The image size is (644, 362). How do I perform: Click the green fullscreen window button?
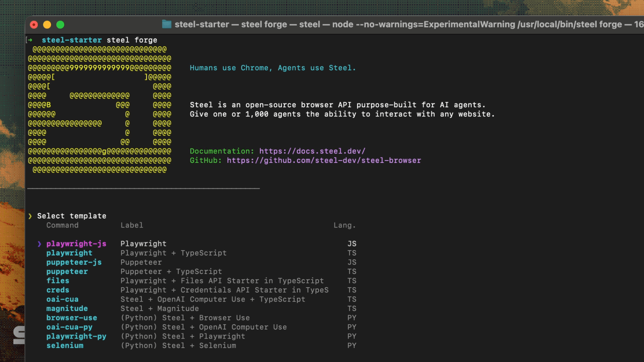(60, 25)
